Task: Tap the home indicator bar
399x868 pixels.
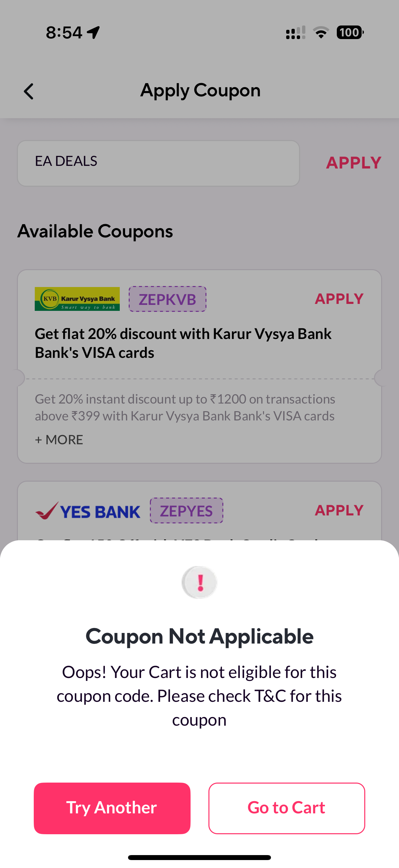Action: click(199, 857)
